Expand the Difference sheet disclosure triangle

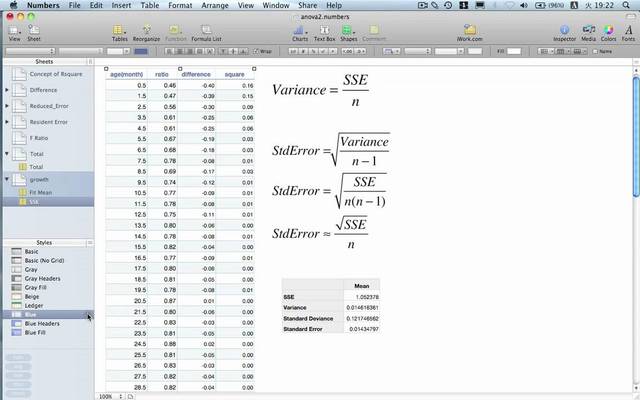click(x=7, y=90)
